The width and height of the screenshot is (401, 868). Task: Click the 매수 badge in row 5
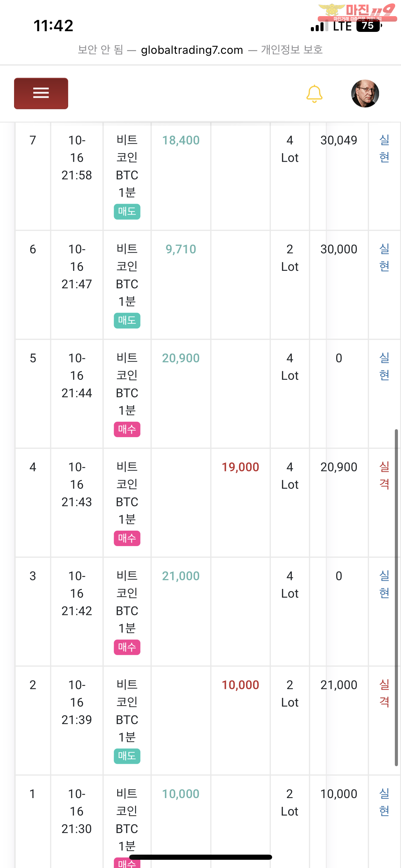tap(127, 429)
